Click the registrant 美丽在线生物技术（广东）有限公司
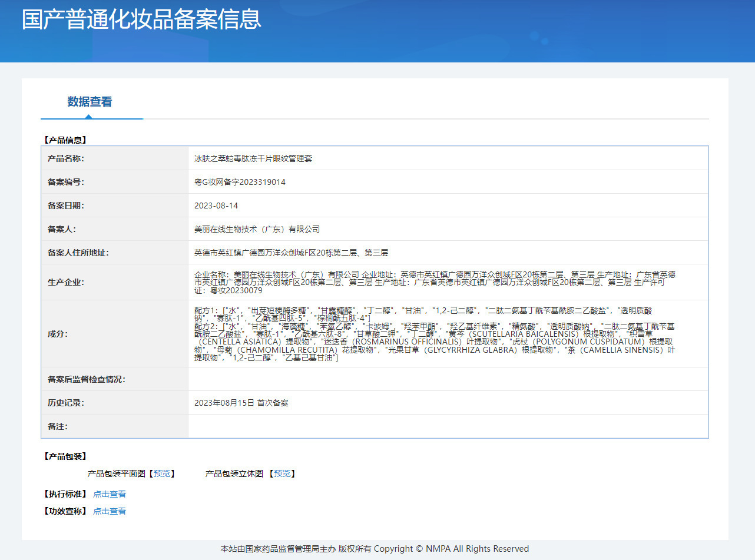This screenshot has width=755, height=560. (257, 229)
